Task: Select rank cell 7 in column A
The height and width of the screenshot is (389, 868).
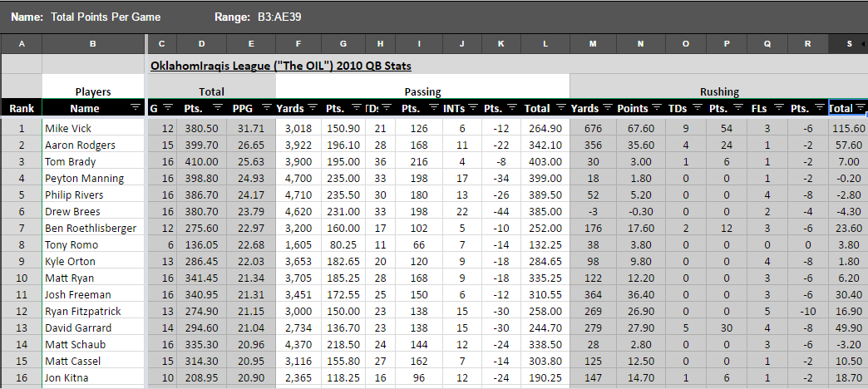Action: [21, 228]
